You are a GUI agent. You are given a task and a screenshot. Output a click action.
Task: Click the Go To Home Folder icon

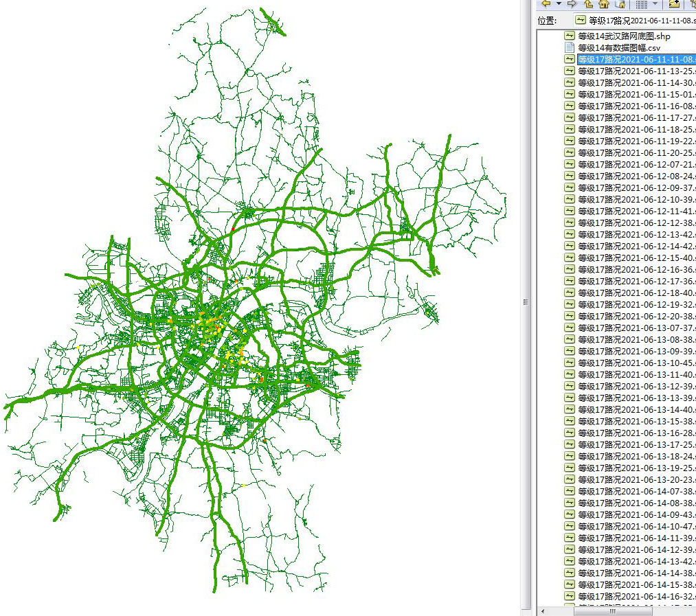pyautogui.click(x=604, y=3)
